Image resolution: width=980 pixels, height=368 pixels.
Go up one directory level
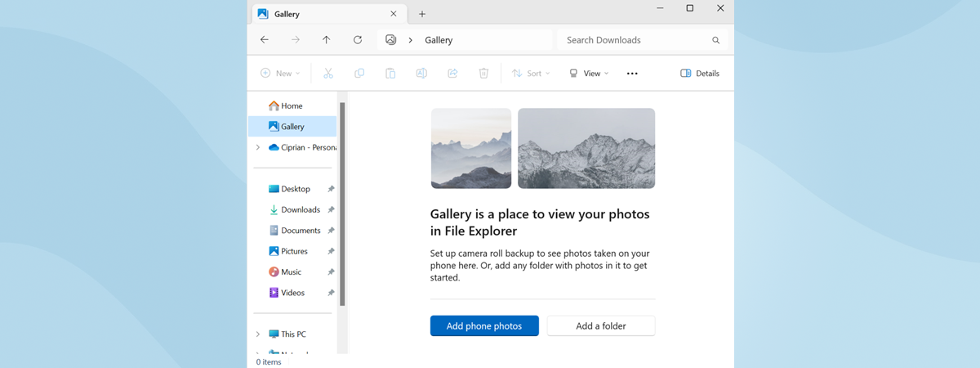pos(327,40)
